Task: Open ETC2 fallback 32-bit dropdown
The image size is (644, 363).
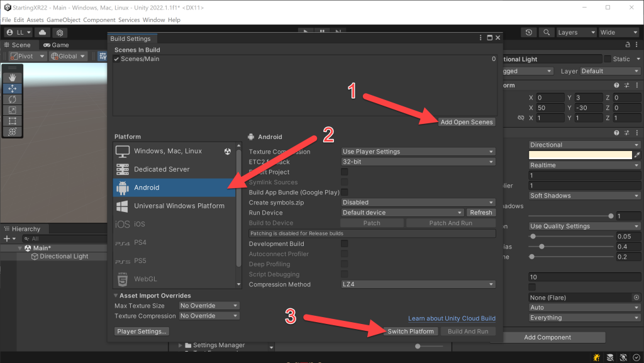Action: click(x=418, y=162)
